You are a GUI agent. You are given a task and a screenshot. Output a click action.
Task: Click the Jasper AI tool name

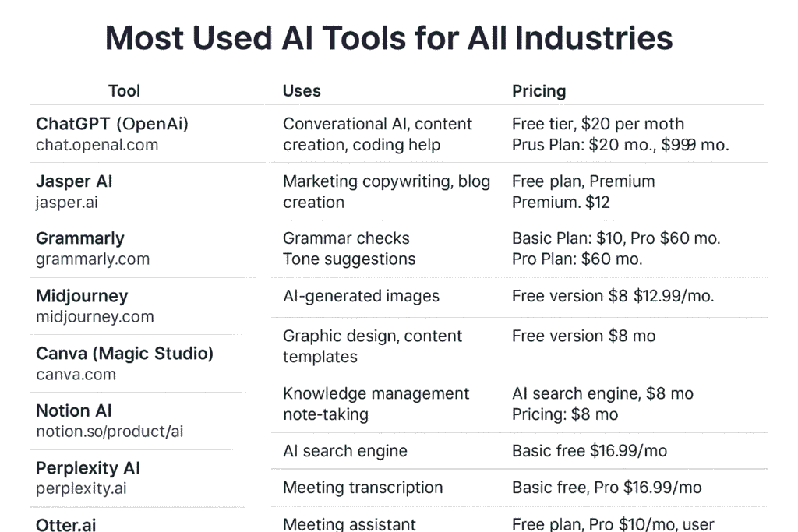74,181
